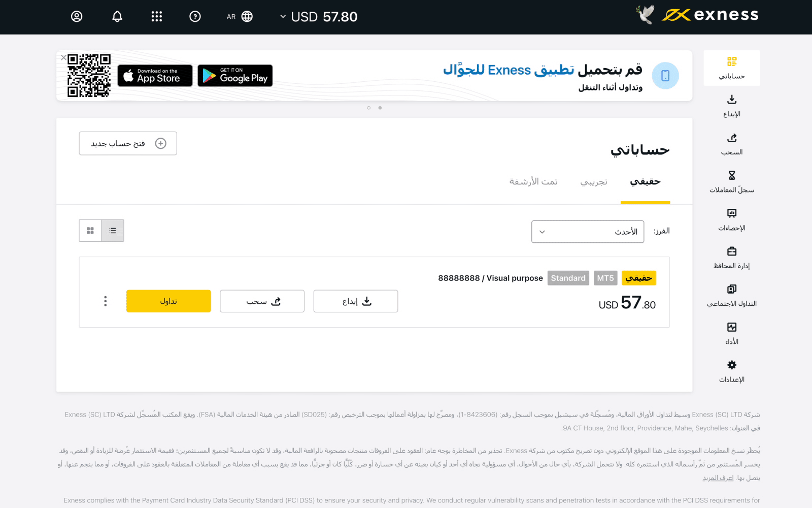Viewport: 812px width, 508px height.
Task: Click the Exness logo
Action: coord(709,15)
